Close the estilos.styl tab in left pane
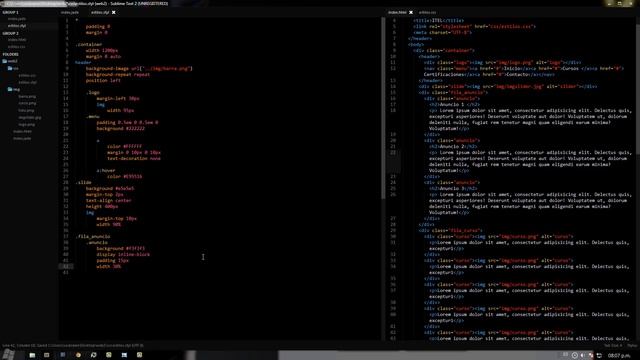640x360 pixels. (114, 13)
